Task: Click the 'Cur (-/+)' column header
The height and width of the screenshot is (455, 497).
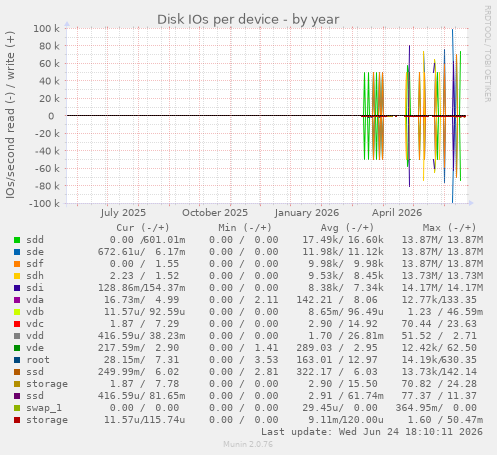Action: click(x=143, y=228)
